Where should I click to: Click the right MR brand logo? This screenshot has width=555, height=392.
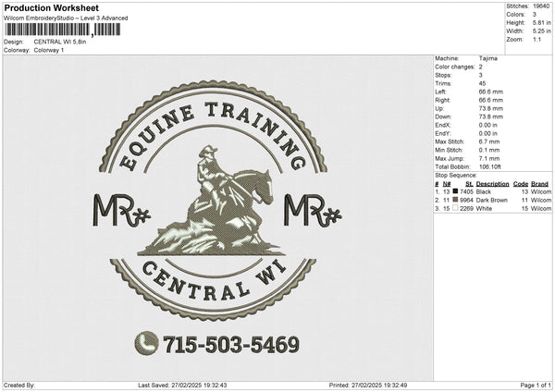pyautogui.click(x=313, y=210)
